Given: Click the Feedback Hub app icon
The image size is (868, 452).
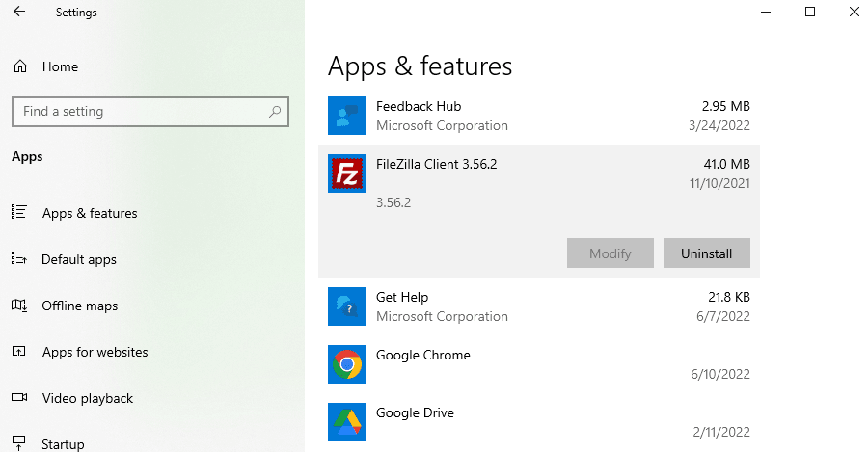Looking at the screenshot, I should click(x=347, y=116).
